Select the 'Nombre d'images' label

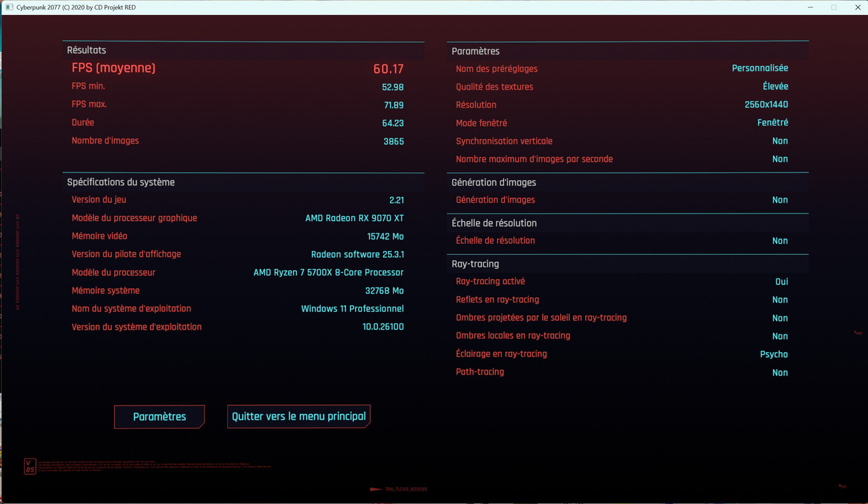point(105,141)
